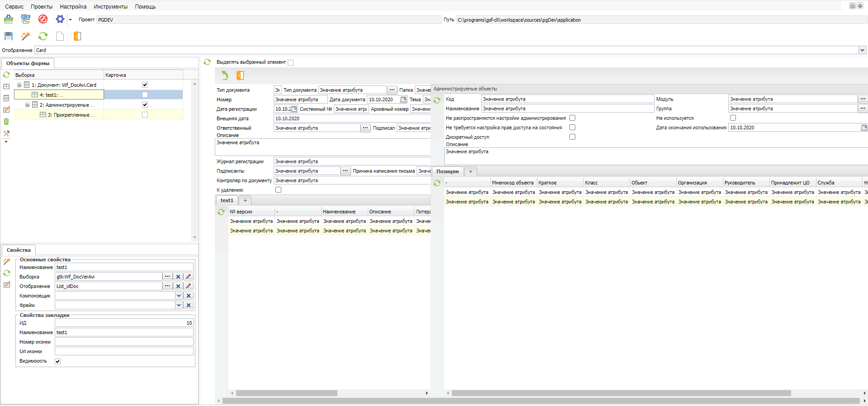The height and width of the screenshot is (406, 868).
Task: Click the edit icon in Свойства panel
Action: pos(7,285)
